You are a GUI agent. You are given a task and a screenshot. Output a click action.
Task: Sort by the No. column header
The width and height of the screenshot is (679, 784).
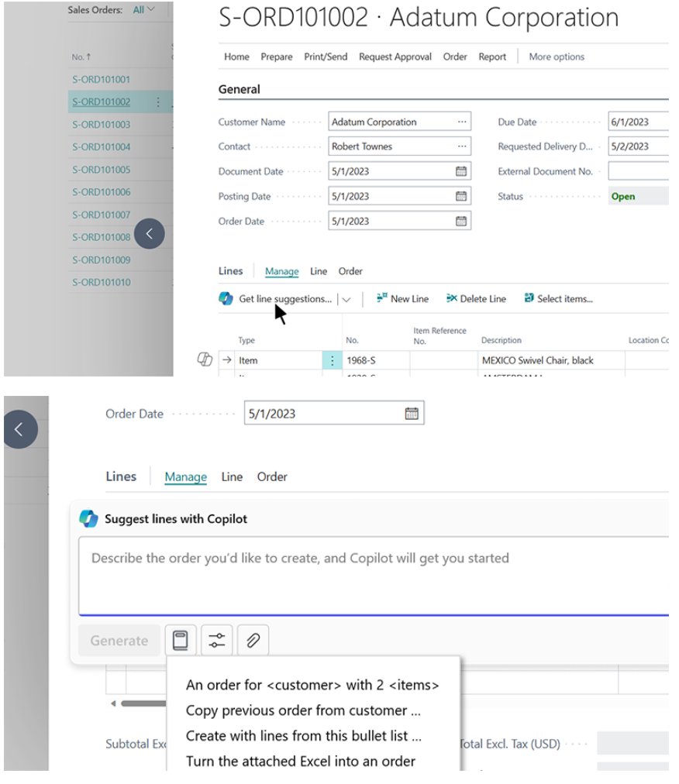[81, 57]
